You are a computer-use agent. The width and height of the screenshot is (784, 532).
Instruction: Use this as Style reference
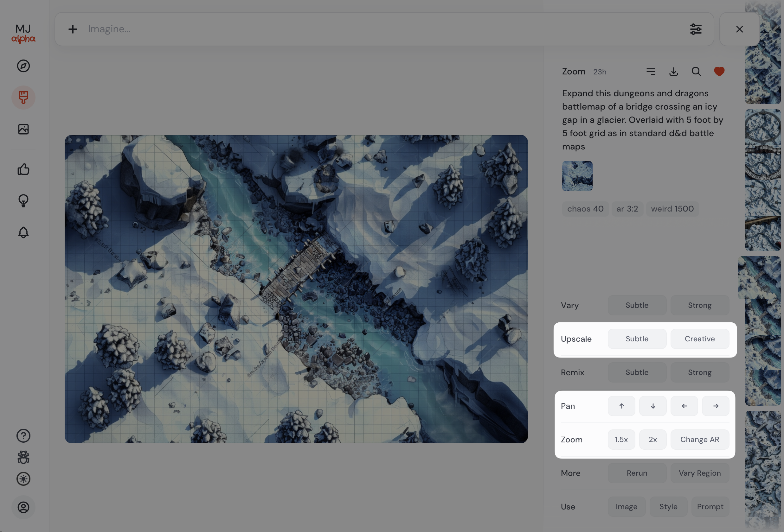click(x=668, y=507)
